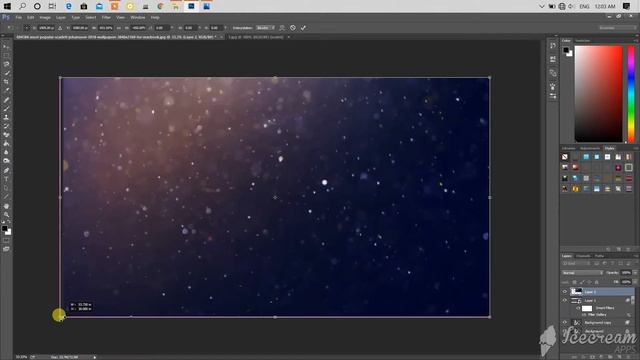The height and width of the screenshot is (360, 640).
Task: Select the Lasso tool
Action: pos(6,64)
